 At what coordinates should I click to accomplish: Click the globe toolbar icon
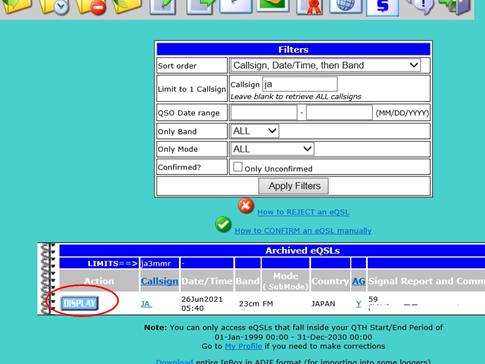click(x=346, y=6)
